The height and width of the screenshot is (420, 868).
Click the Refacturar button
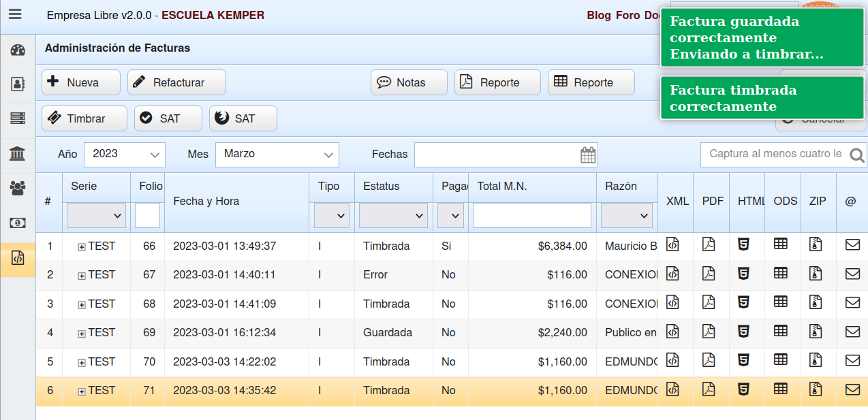pos(176,82)
